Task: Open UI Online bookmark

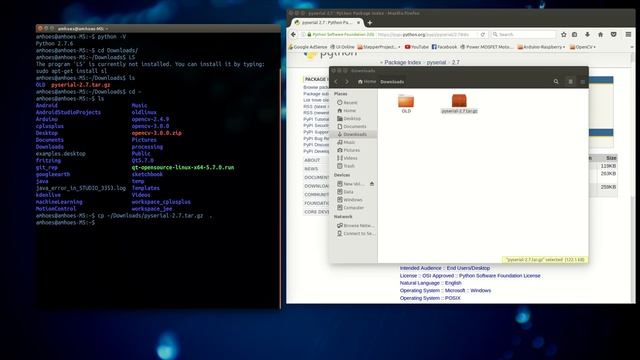Action: (342, 47)
